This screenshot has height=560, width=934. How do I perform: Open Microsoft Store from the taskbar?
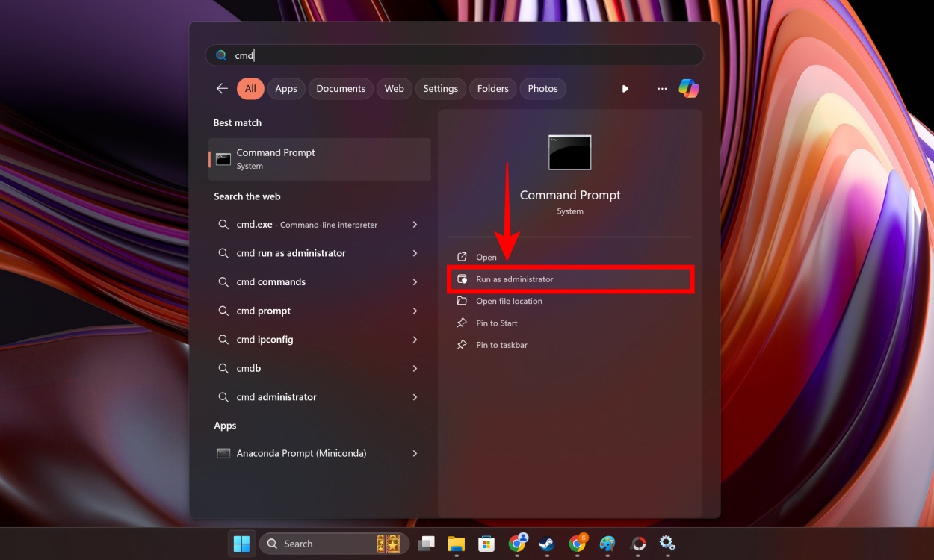(486, 544)
